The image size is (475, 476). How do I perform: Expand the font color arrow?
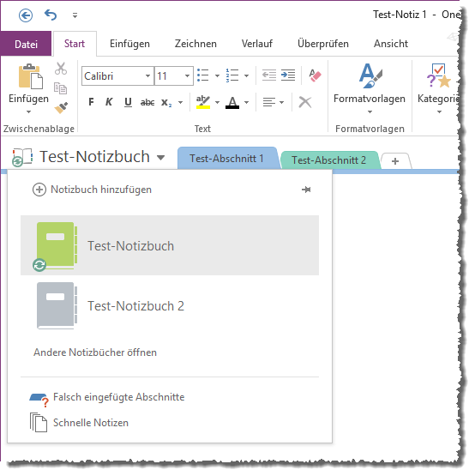pos(246,103)
